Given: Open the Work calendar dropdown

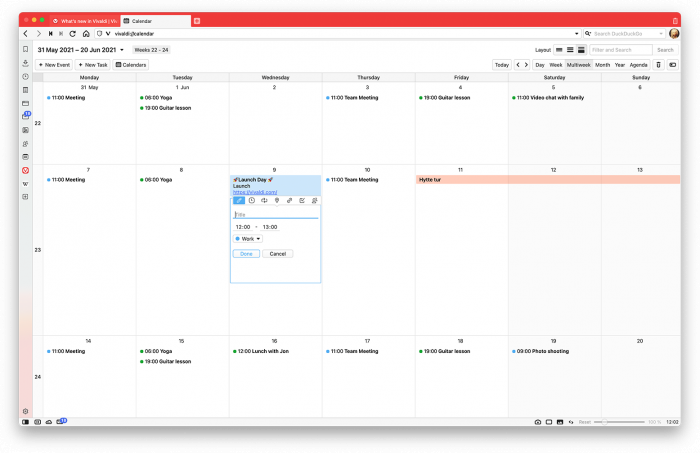Looking at the screenshot, I should coord(248,239).
